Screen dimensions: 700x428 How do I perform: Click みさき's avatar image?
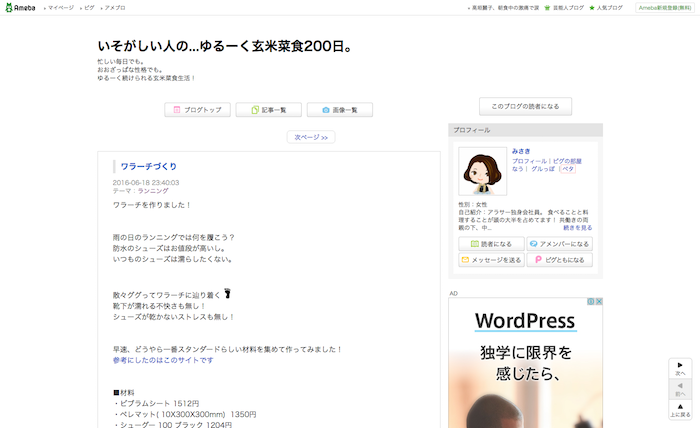click(x=483, y=171)
